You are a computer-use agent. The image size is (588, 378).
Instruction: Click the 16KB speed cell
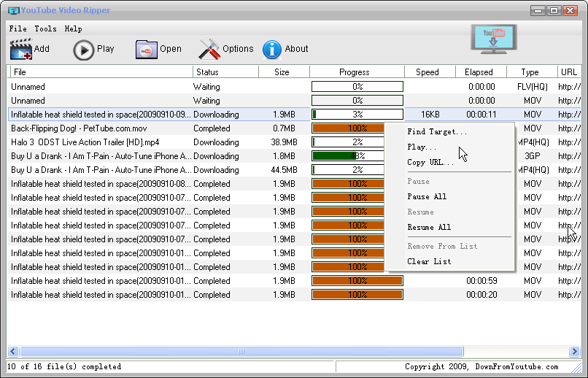click(x=430, y=115)
